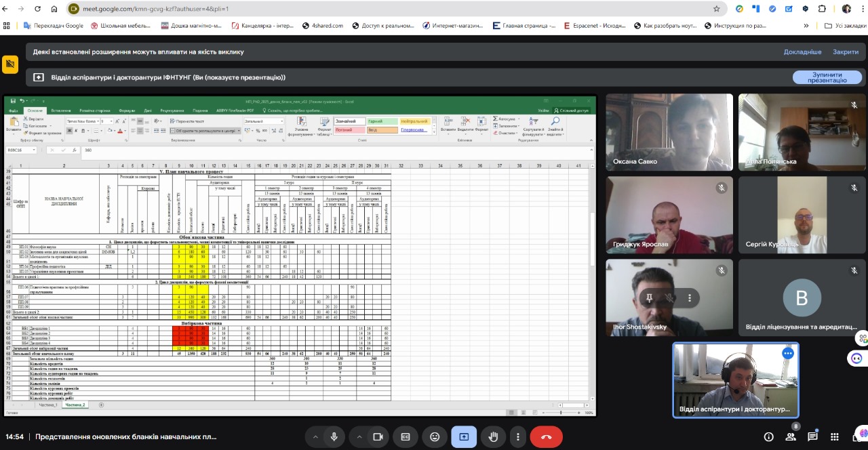Go back in Chrome
This screenshot has width=868, height=450.
coord(4,9)
